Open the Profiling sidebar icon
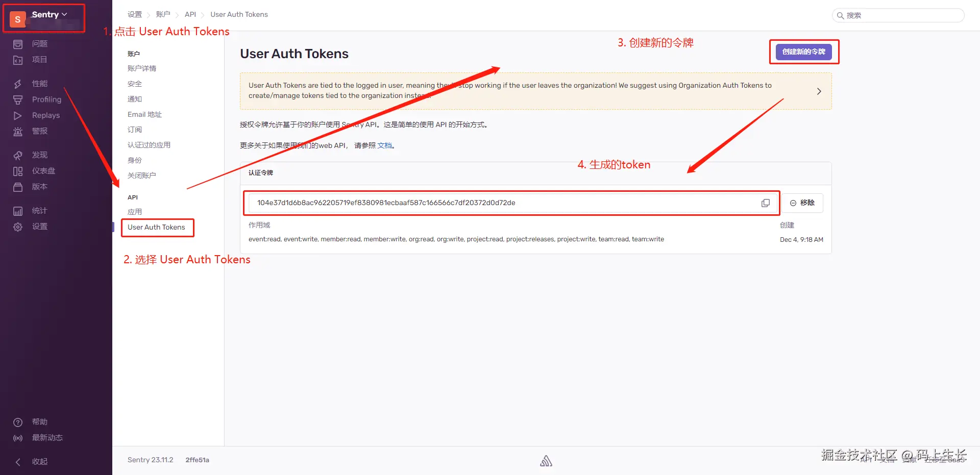Screen dimensions: 980x475 point(18,99)
